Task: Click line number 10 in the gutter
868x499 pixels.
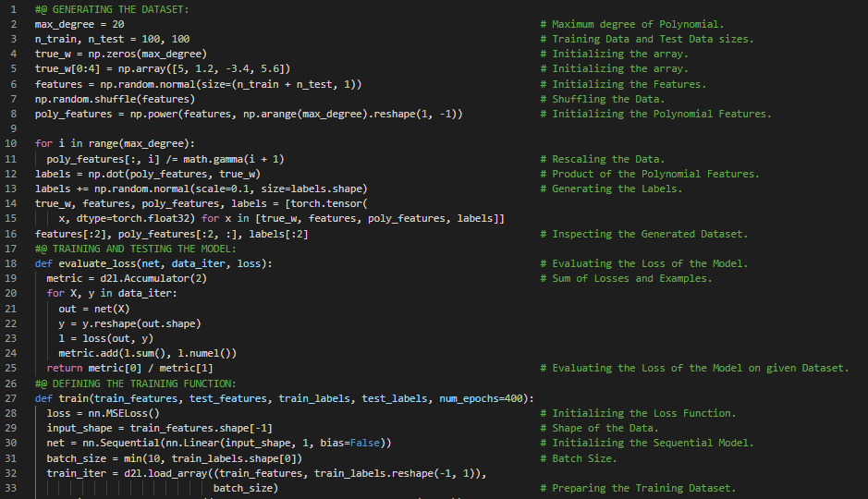Action: point(11,144)
